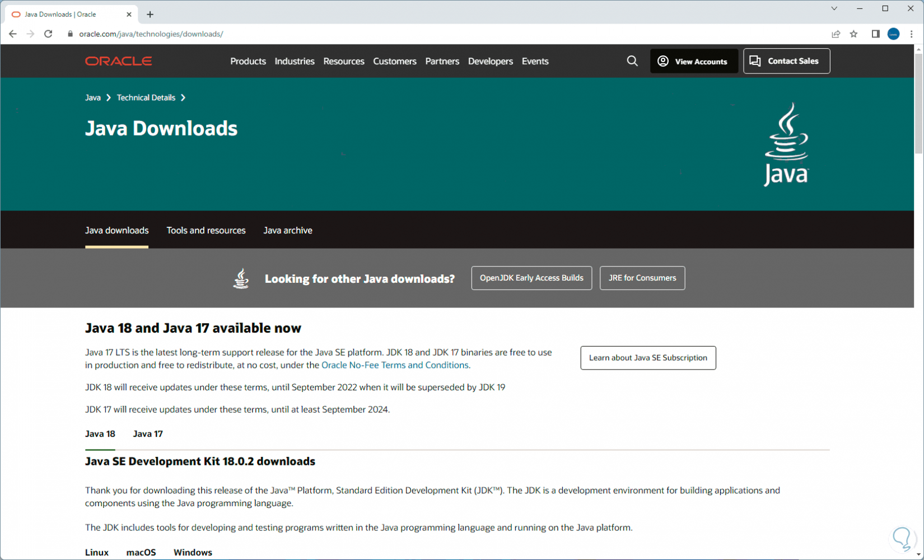Toggle the browser side panel icon

tap(876, 34)
